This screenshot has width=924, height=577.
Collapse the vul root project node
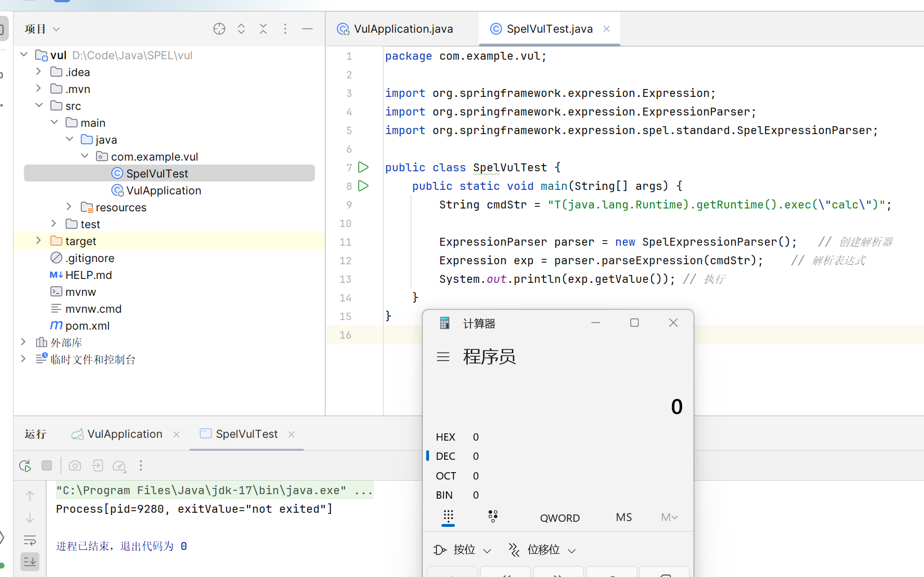click(x=24, y=55)
